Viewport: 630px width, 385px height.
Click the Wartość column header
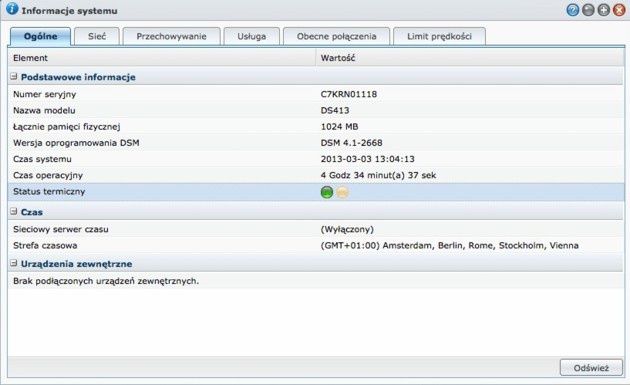[470, 58]
